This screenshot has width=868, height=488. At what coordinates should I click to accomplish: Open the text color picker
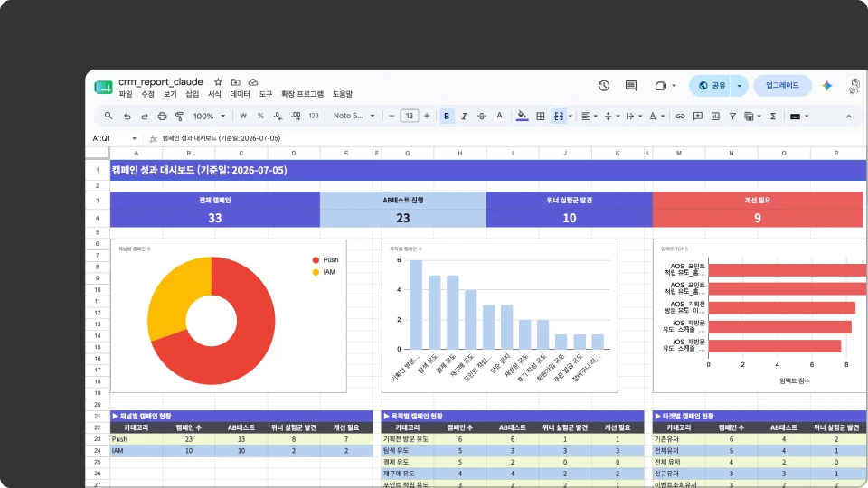click(x=499, y=117)
